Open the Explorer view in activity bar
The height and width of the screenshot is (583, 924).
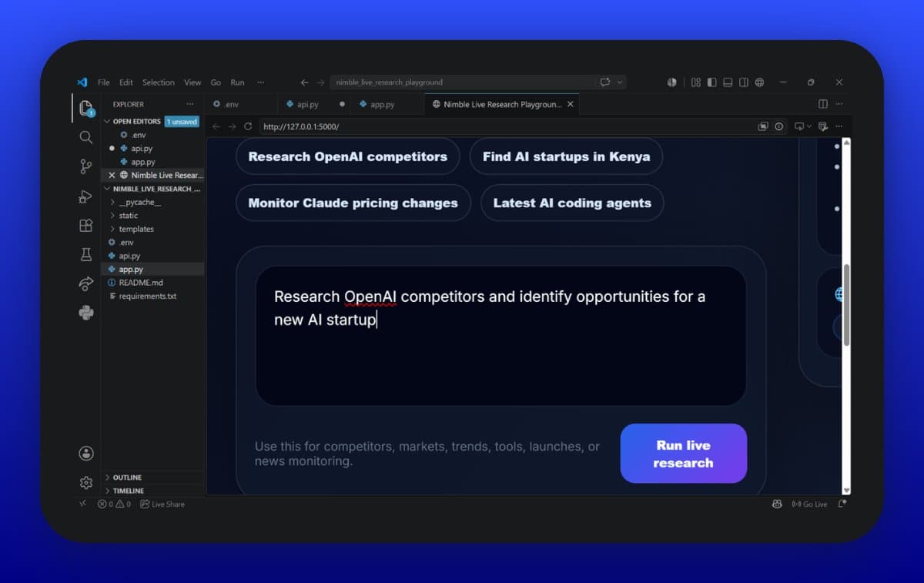[x=85, y=108]
